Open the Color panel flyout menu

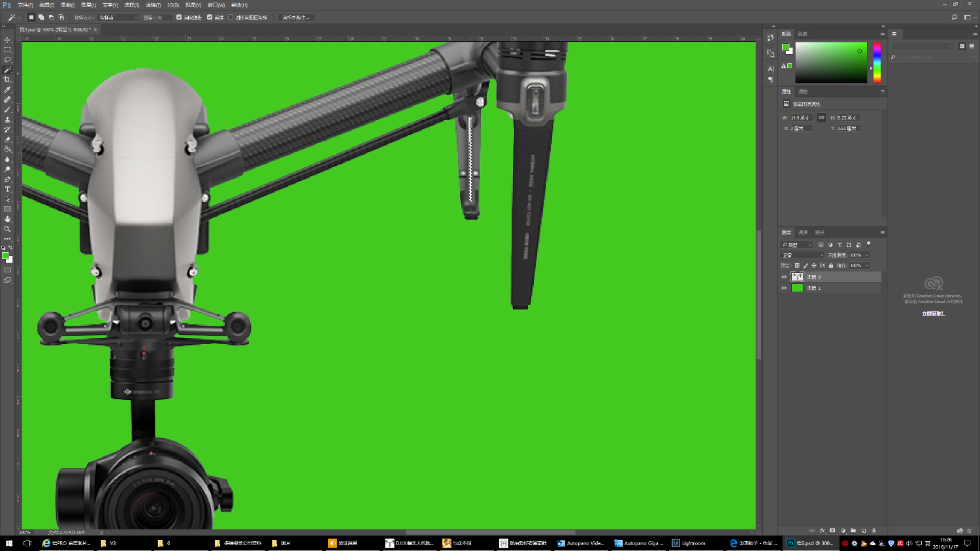point(882,34)
